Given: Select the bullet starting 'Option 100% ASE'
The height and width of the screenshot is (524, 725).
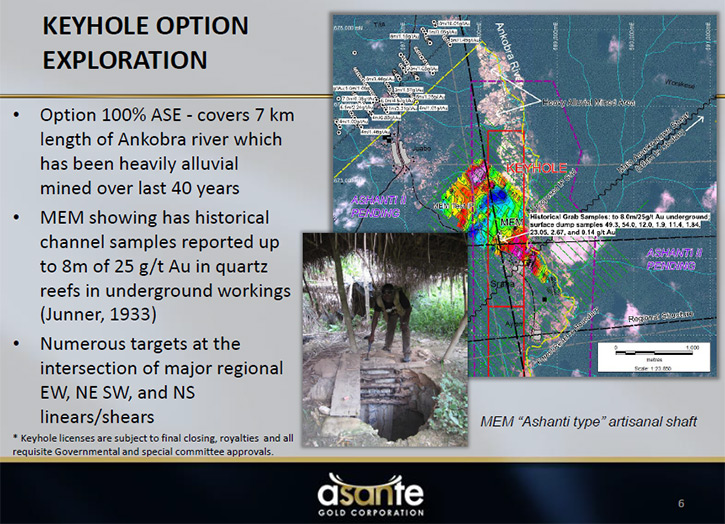Looking at the screenshot, I should (167, 152).
